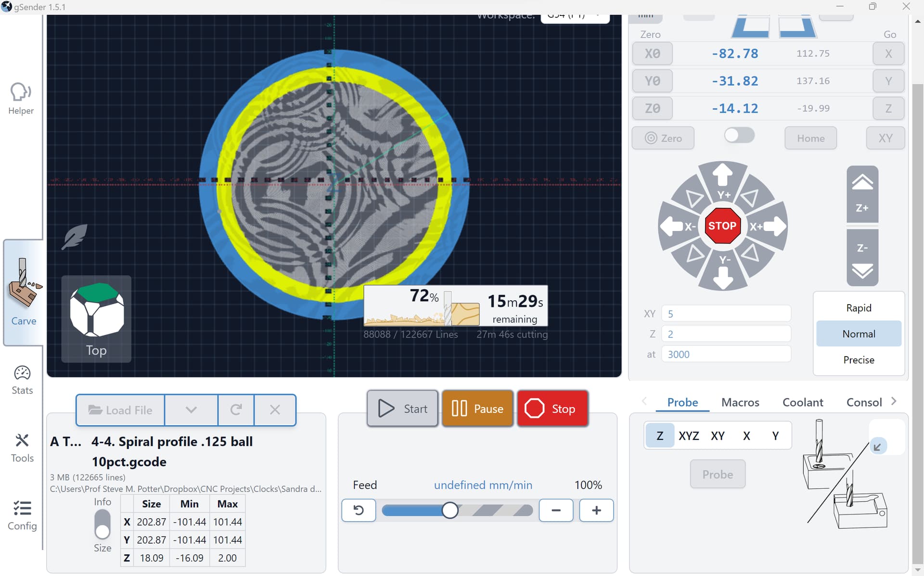The height and width of the screenshot is (576, 924).
Task: Toggle the switch next to Zero
Action: (739, 135)
